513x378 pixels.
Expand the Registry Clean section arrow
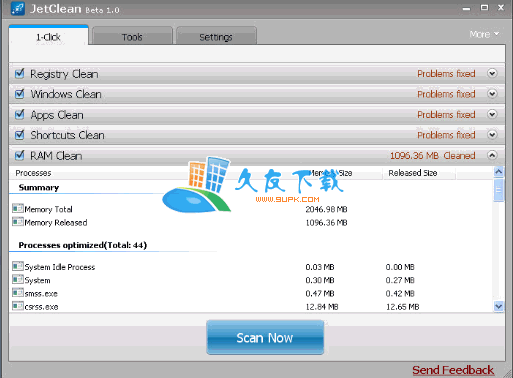[x=492, y=73]
